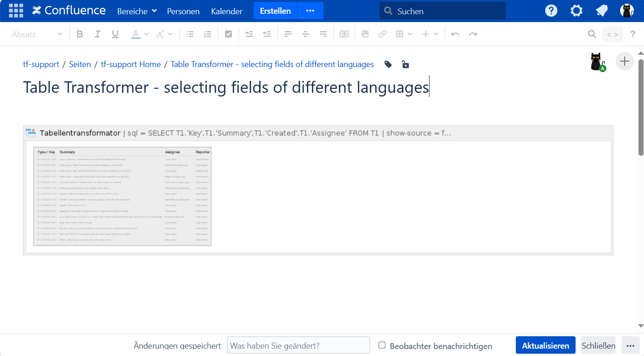Click the Aktualisieren button

545,345
